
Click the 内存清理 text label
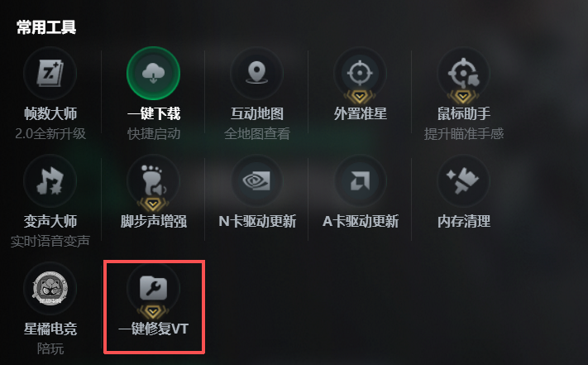pyautogui.click(x=463, y=221)
